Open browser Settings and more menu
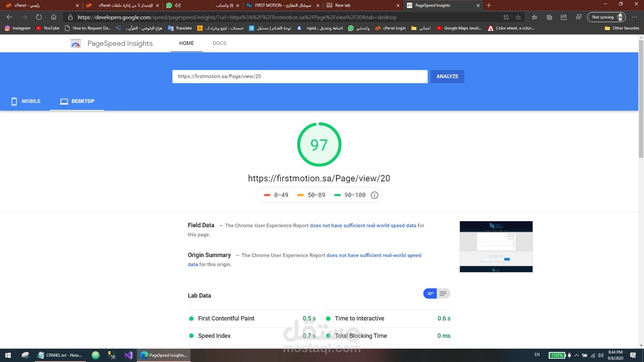 (635, 17)
